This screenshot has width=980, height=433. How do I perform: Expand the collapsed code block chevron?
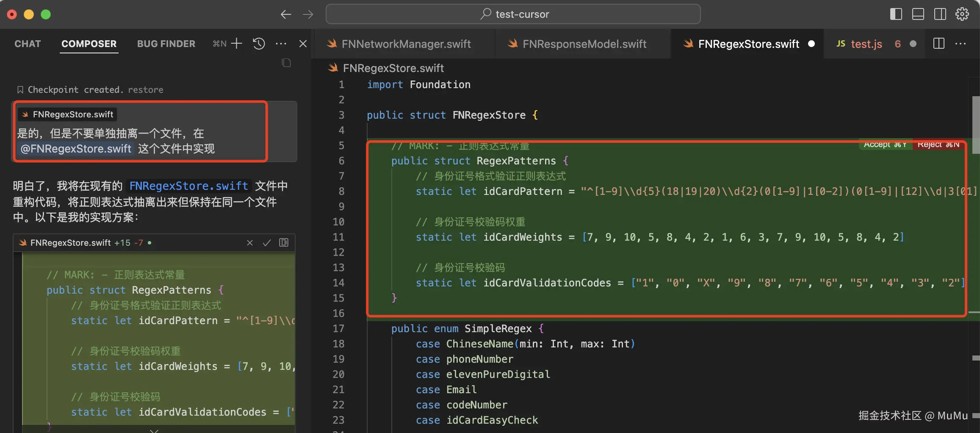coord(154,430)
